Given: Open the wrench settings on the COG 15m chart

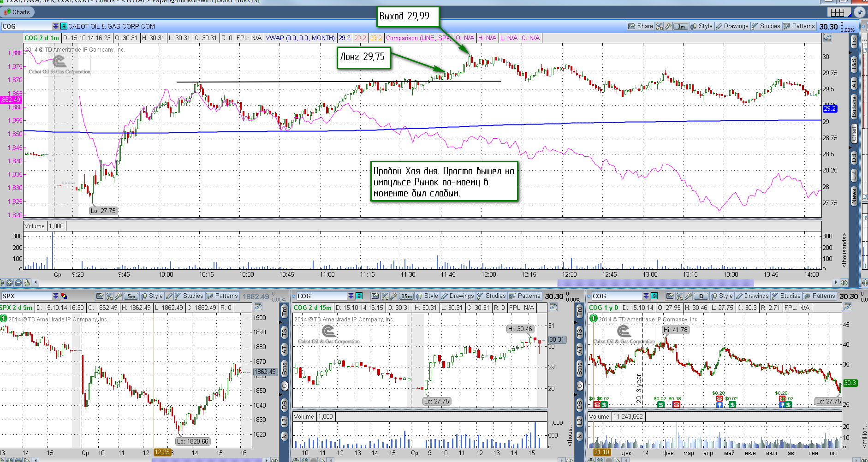Looking at the screenshot, I should [393, 296].
